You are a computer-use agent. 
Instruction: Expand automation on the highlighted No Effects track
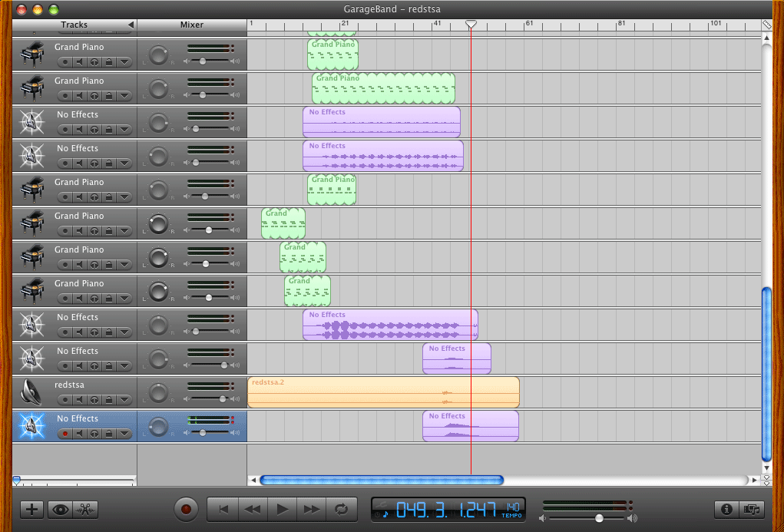coord(124,434)
